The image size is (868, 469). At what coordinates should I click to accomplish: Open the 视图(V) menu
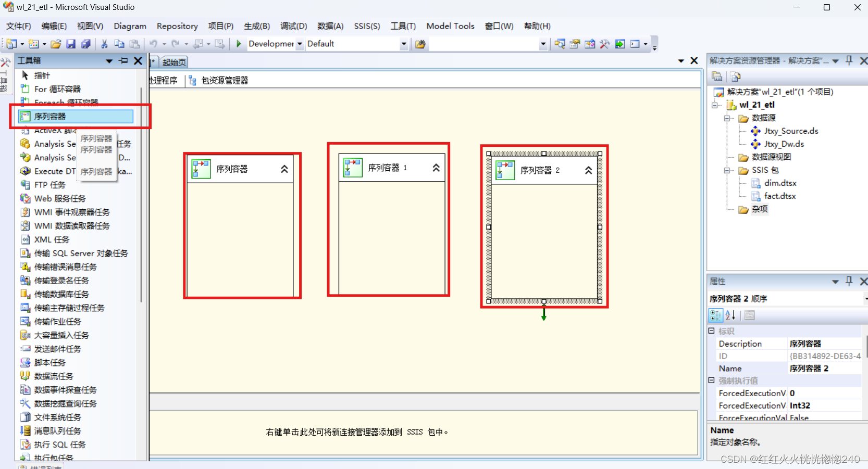coord(90,26)
